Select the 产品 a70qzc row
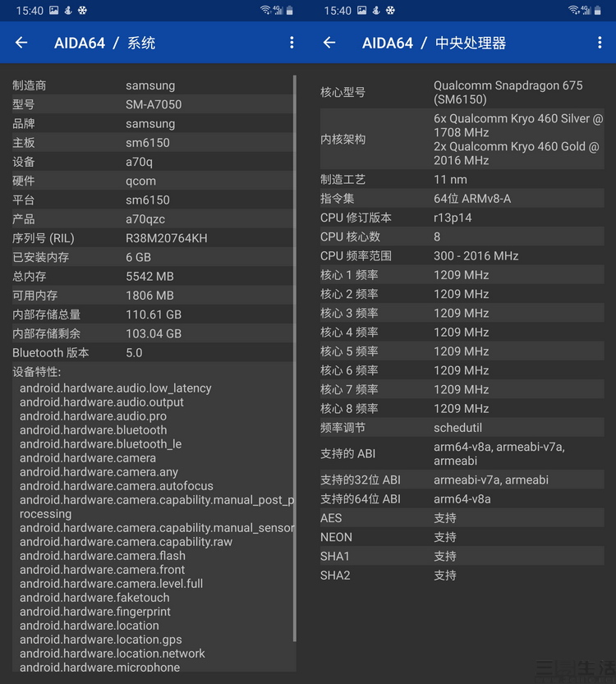Screen dimensions: 616x684 153,219
